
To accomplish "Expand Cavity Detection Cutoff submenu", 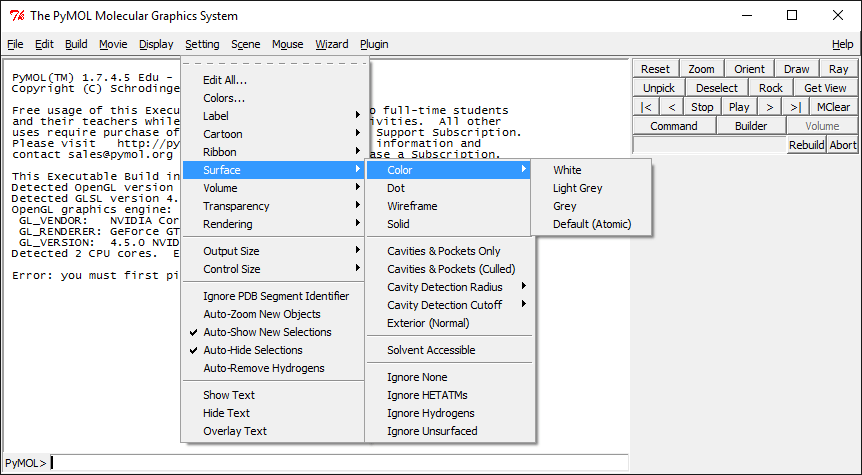I will tap(450, 305).
